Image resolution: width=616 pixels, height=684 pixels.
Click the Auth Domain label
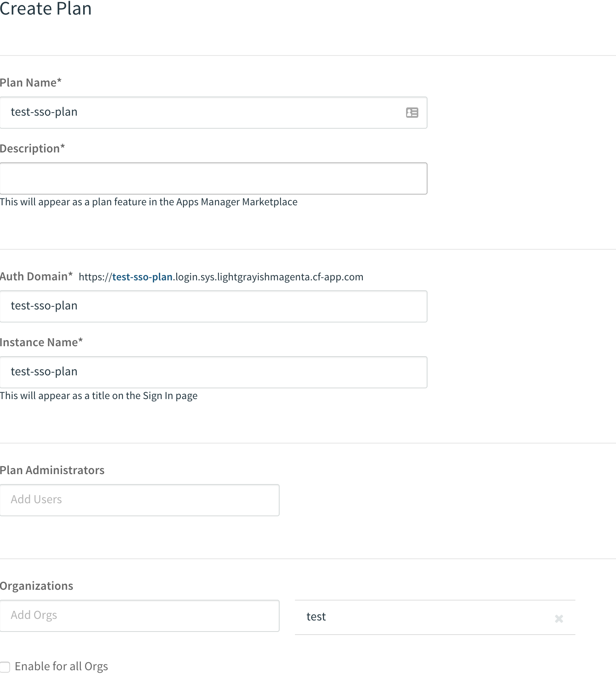coord(36,276)
